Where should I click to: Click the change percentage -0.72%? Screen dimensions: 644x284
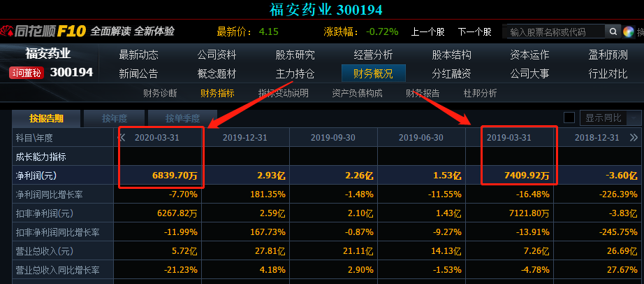[x=382, y=31]
